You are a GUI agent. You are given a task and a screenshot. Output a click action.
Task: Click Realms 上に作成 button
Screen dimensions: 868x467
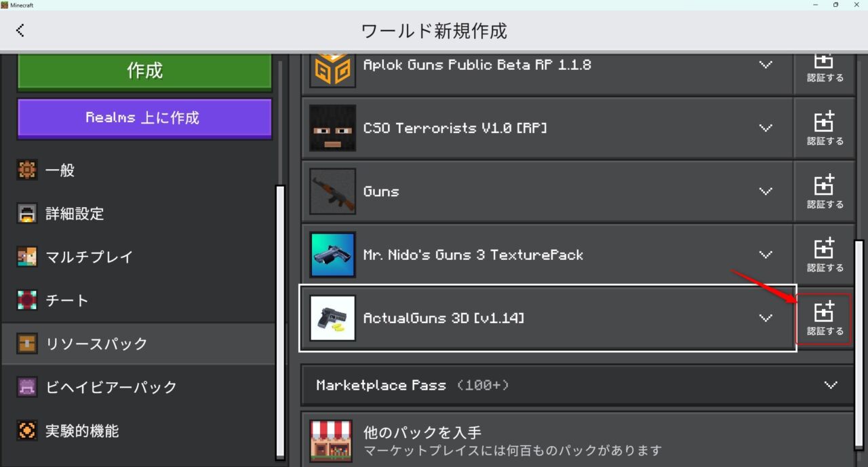pyautogui.click(x=144, y=117)
